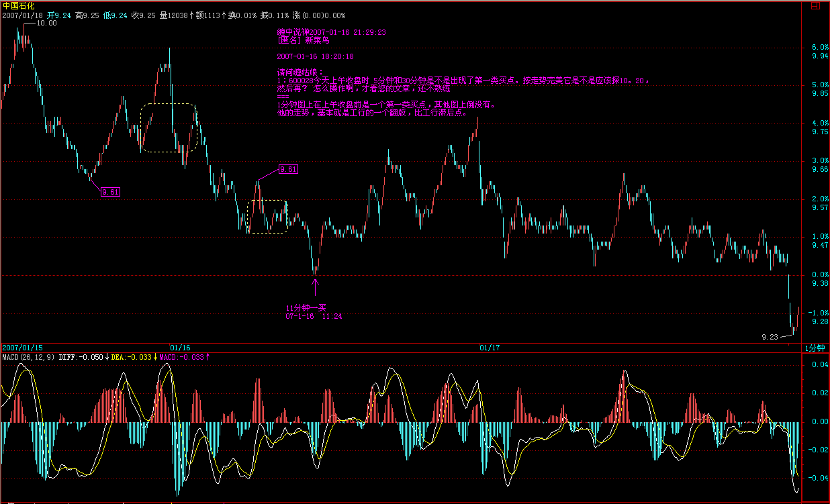830x504 pixels.
Task: Click the 10.00 high price marker
Action: pos(46,23)
